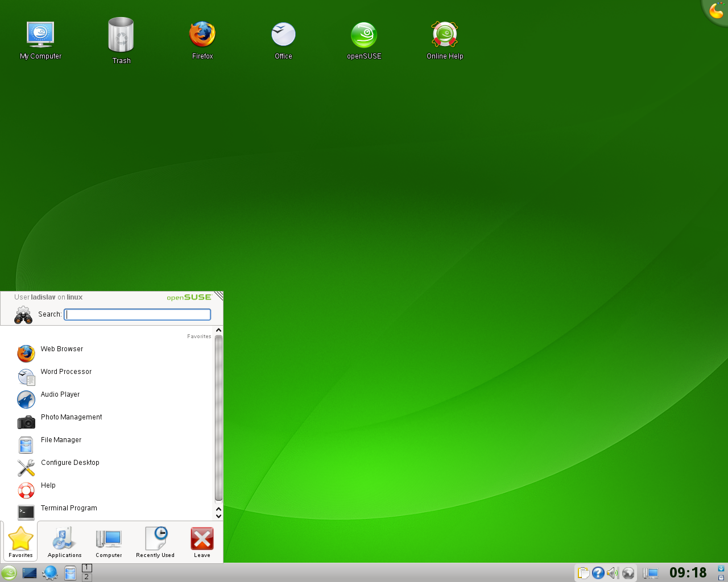Click the lock screen panel button
This screenshot has width=728, height=582.
[721, 577]
